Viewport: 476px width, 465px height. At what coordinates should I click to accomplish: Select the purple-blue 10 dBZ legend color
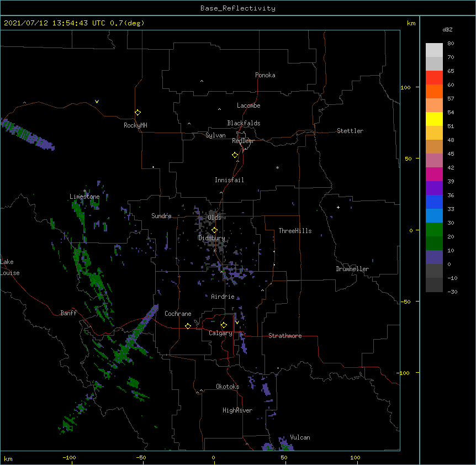434,257
